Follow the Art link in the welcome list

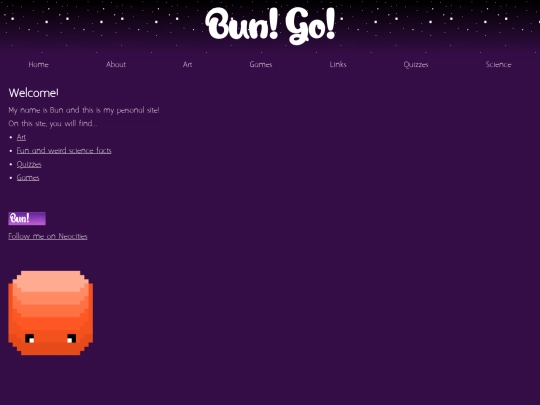click(x=21, y=137)
